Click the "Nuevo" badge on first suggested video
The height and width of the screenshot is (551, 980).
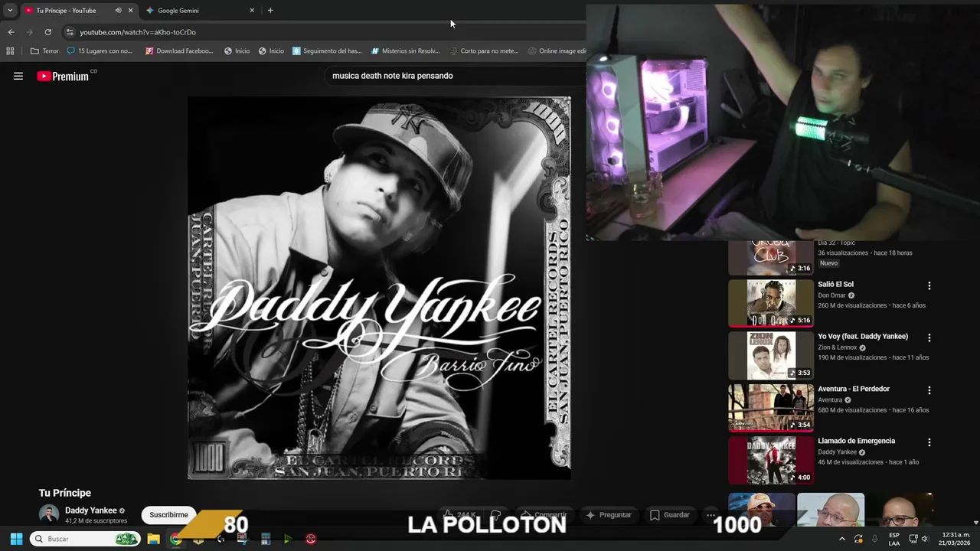828,263
